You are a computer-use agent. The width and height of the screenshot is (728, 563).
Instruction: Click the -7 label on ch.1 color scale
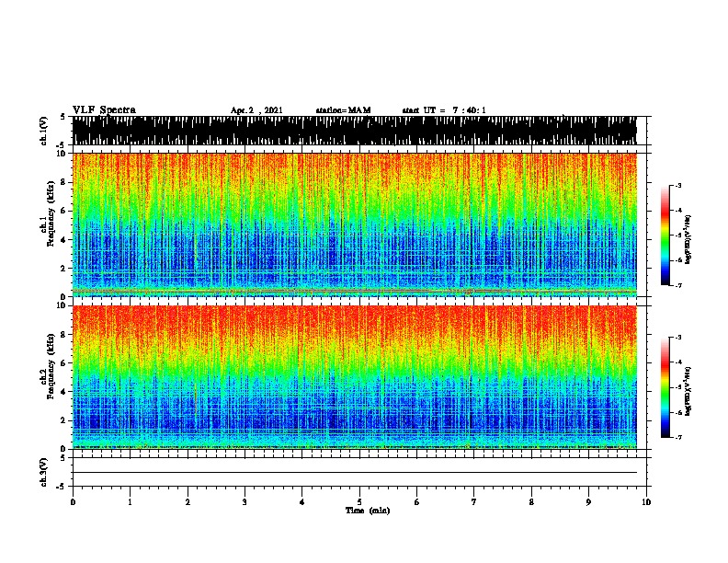point(678,285)
